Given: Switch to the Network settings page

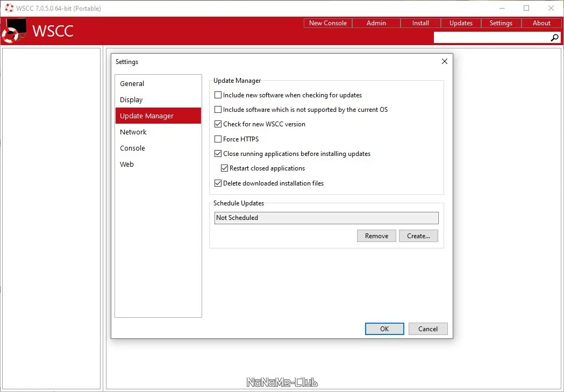Looking at the screenshot, I should [158, 132].
